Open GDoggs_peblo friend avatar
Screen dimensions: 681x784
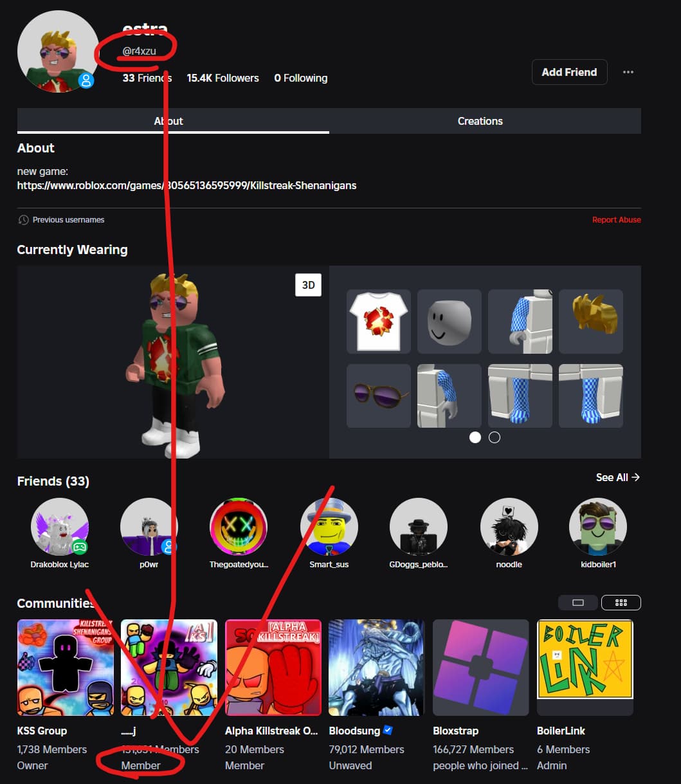419,527
